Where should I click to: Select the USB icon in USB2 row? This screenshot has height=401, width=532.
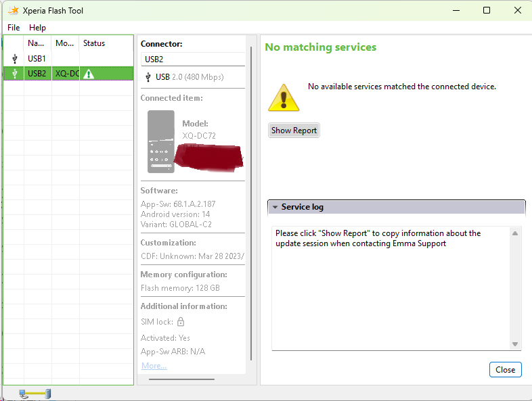(x=15, y=74)
